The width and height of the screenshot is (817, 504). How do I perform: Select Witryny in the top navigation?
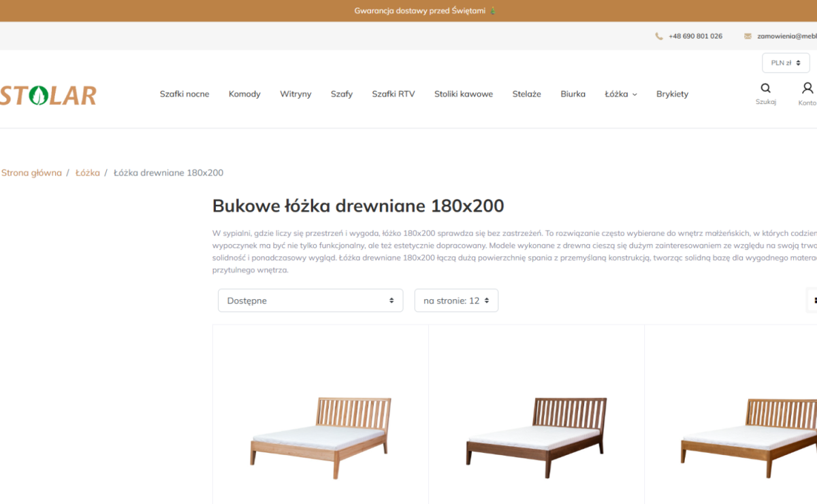pyautogui.click(x=295, y=94)
